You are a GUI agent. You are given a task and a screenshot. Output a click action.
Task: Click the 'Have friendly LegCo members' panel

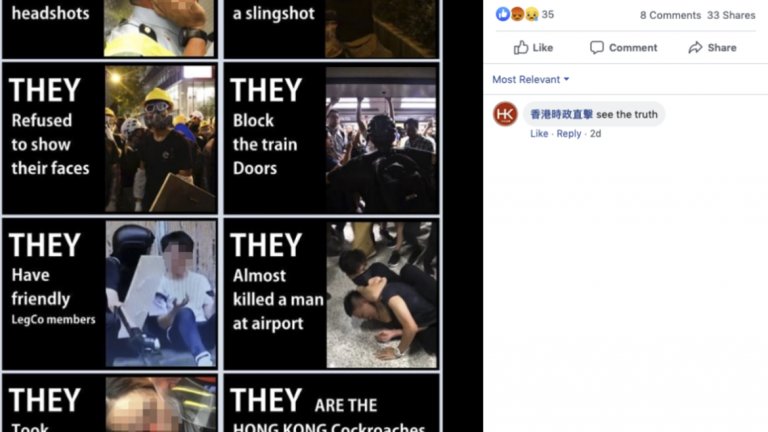110,294
